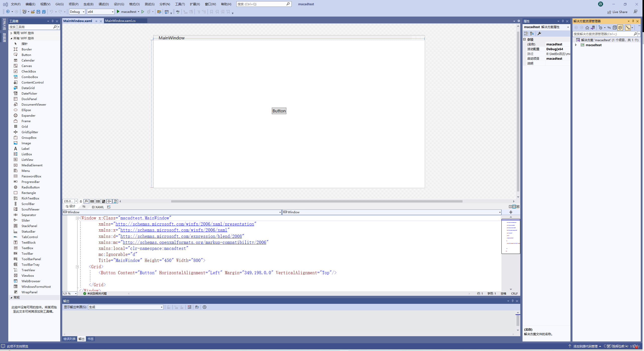Open the 生成(B) menu
Image resolution: width=644 pixels, height=351 pixels.
(x=88, y=4)
